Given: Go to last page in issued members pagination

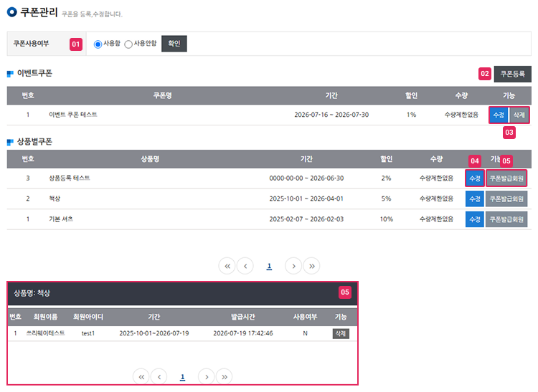Looking at the screenshot, I should coord(224,377).
